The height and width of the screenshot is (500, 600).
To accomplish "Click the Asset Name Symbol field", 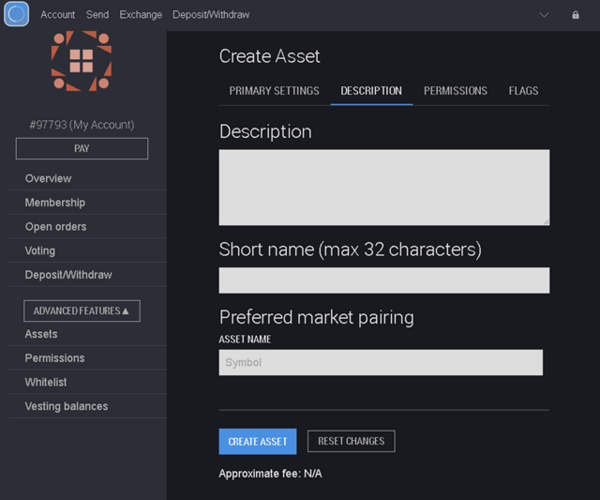I will coord(381,362).
